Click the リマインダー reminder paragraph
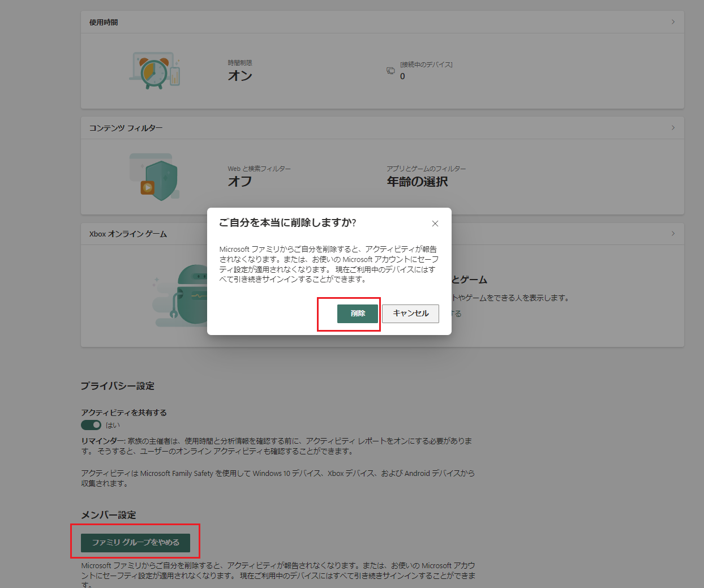704x588 pixels. 277,446
